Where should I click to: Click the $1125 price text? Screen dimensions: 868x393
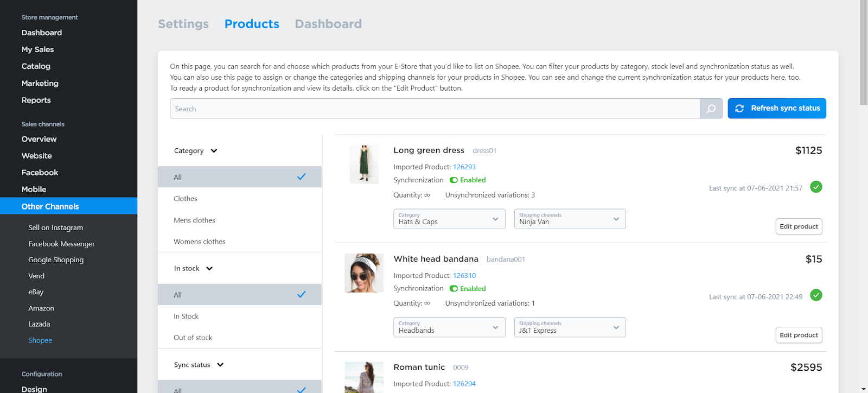click(x=808, y=150)
